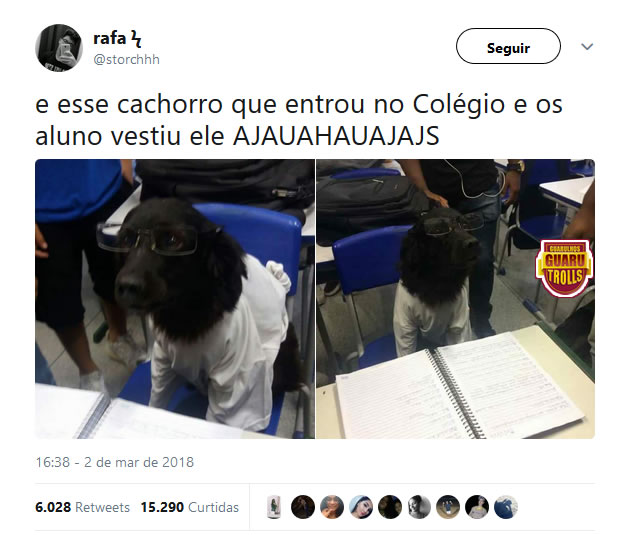Image resolution: width=624 pixels, height=535 pixels.
Task: Open the 16:38 - 2 de mar de 2018 timestamp
Action: [115, 462]
